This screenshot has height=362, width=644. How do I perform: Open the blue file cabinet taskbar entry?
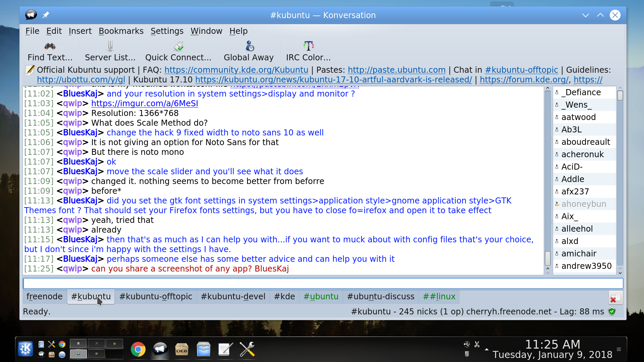[204, 349]
